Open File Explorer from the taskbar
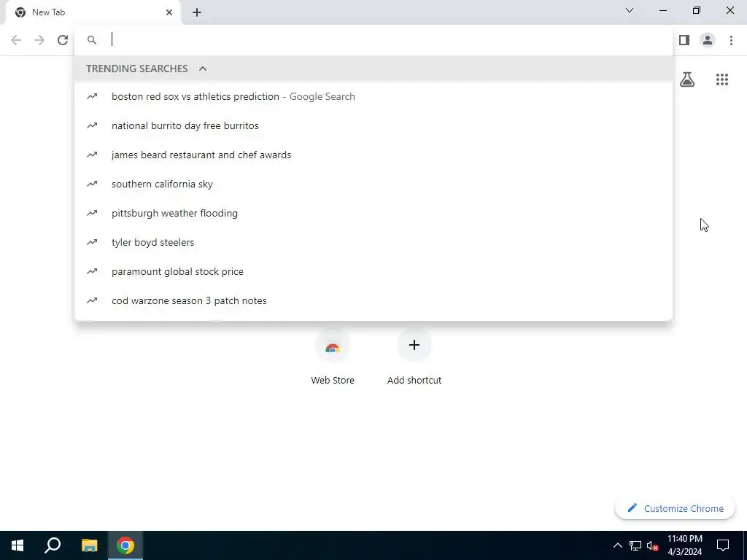This screenshot has width=747, height=560. (89, 545)
